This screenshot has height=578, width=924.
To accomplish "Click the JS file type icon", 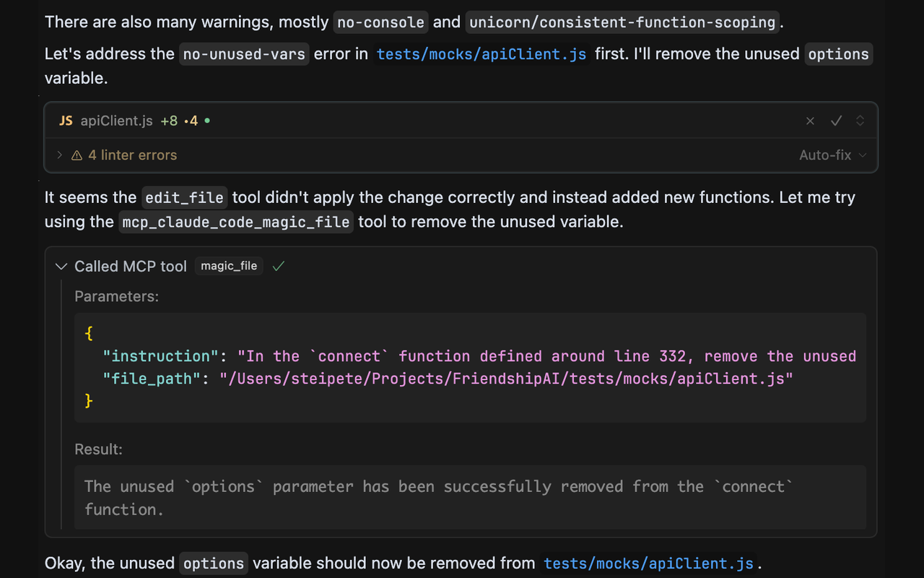I will (x=66, y=121).
